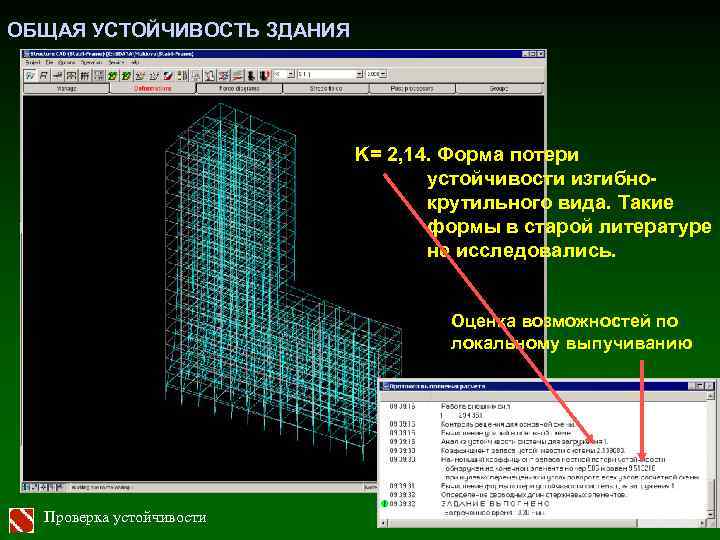Click the log window horizontal scrollbar right arrow
720x540 pixels.
point(703,523)
